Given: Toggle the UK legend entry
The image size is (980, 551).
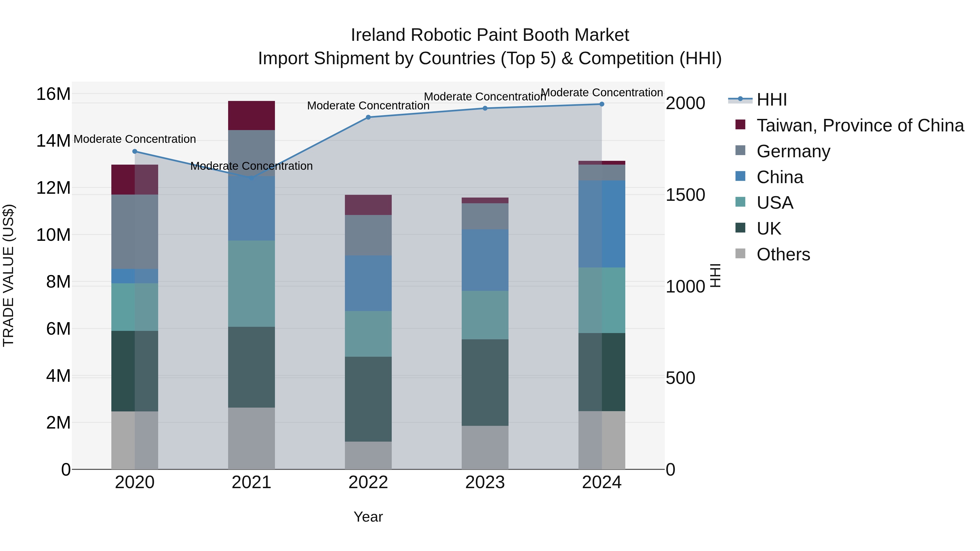Looking at the screenshot, I should point(758,229).
